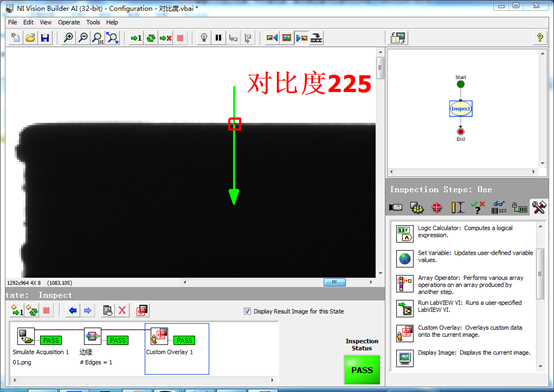This screenshot has height=392, width=554.
Task: Select the Custom Overlay 1 step
Action: tap(177, 349)
